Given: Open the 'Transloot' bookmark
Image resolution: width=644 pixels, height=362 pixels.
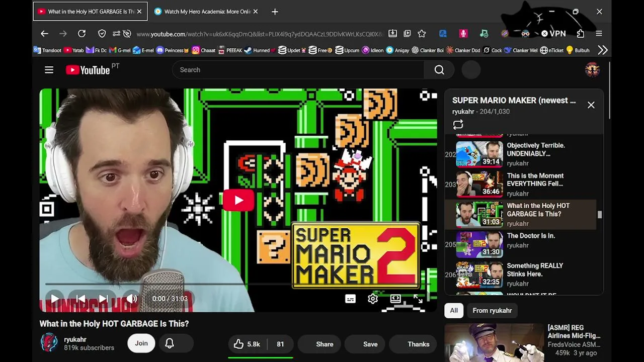Looking at the screenshot, I should point(48,50).
